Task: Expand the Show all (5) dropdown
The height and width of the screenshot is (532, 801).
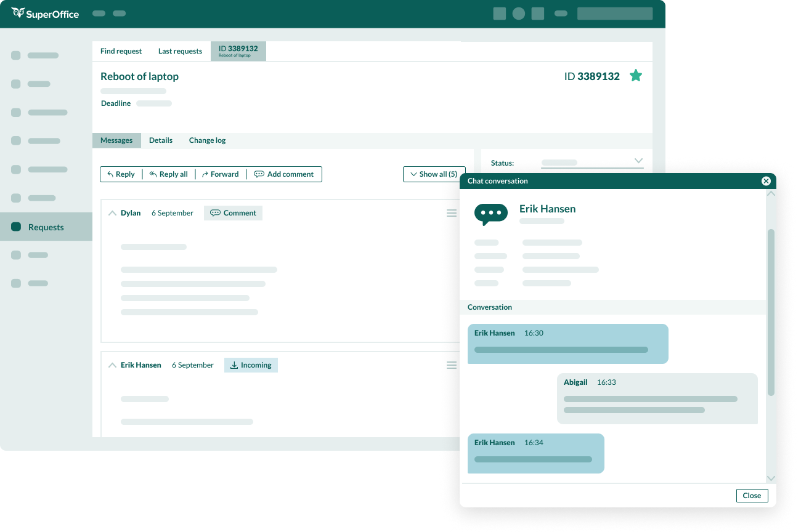Action: [434, 174]
